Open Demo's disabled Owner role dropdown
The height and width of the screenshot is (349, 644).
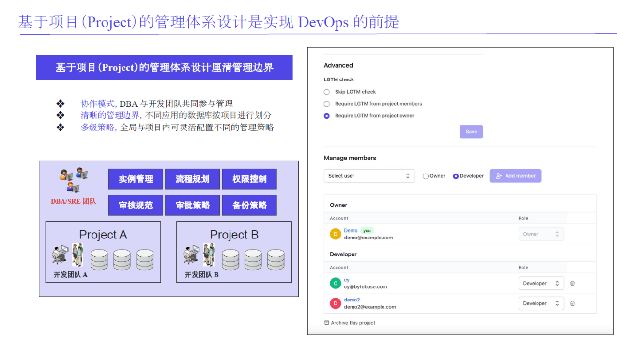click(x=541, y=234)
